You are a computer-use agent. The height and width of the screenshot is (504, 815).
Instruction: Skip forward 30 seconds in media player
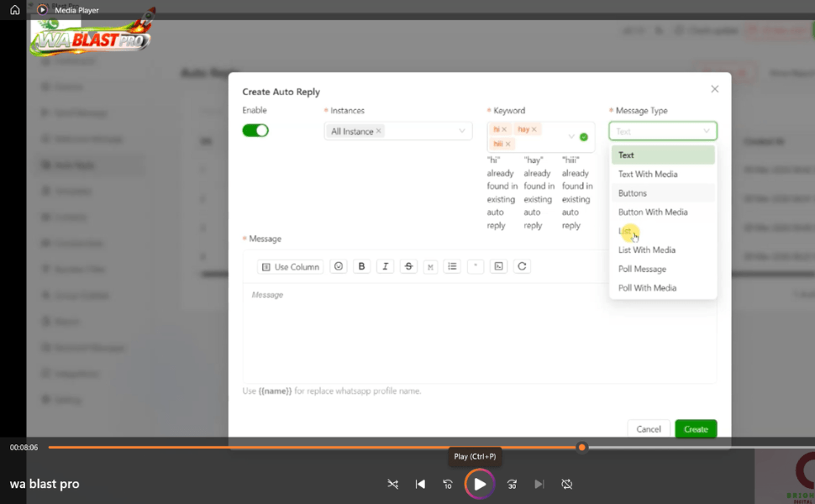(512, 485)
